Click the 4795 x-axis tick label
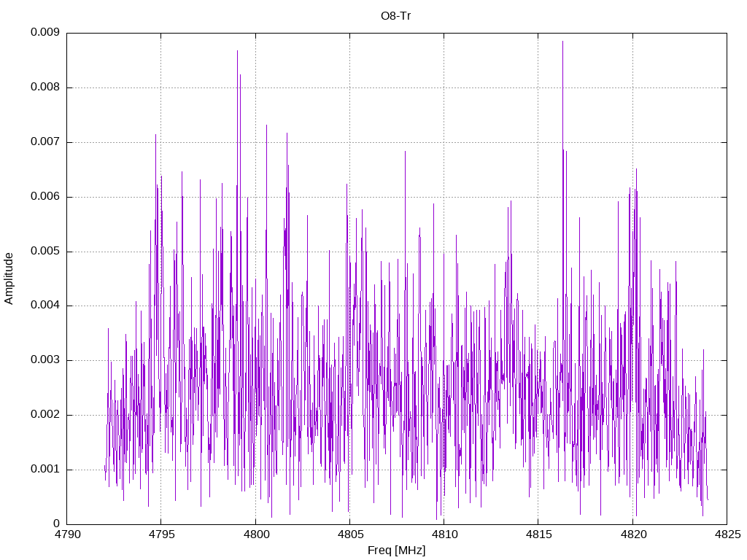Image resolution: width=747 pixels, height=560 pixels. point(161,534)
